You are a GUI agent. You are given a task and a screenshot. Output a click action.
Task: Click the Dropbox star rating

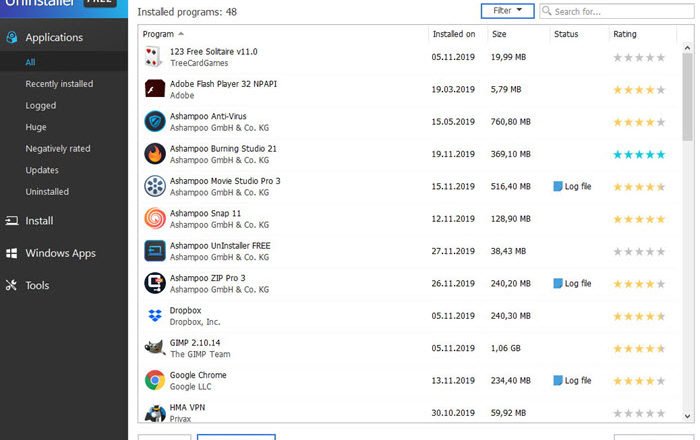(x=639, y=316)
